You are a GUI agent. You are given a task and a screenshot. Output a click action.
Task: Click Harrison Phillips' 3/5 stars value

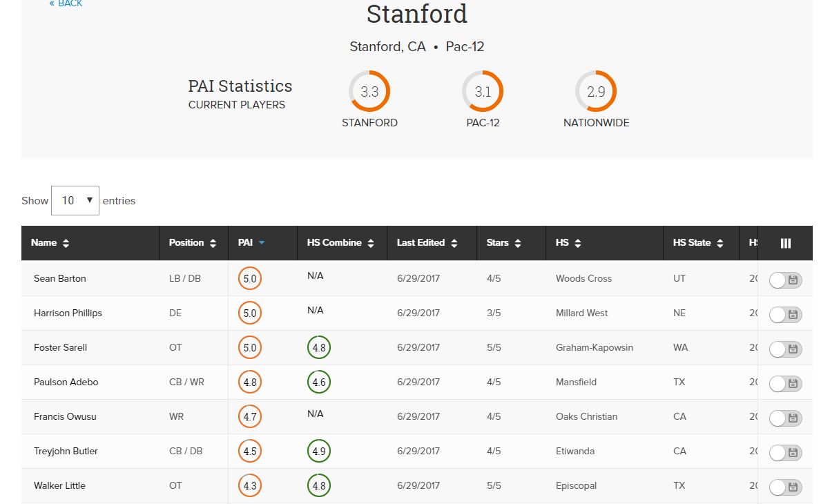coord(494,313)
